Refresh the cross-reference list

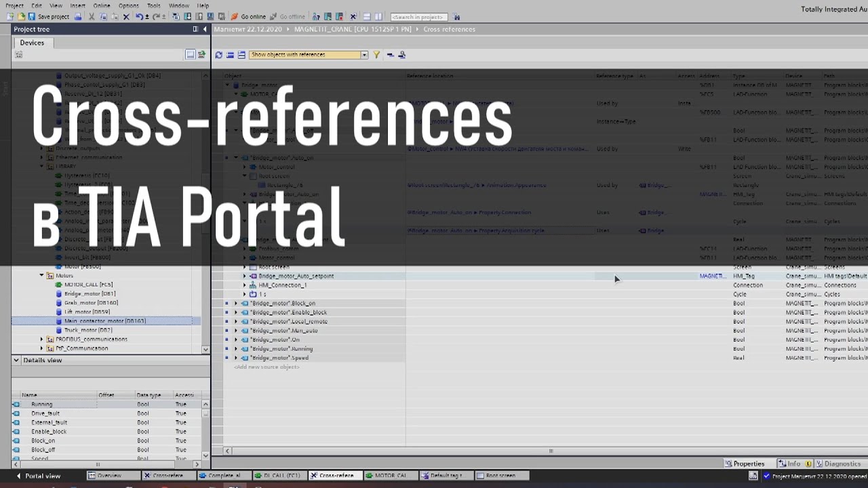219,55
